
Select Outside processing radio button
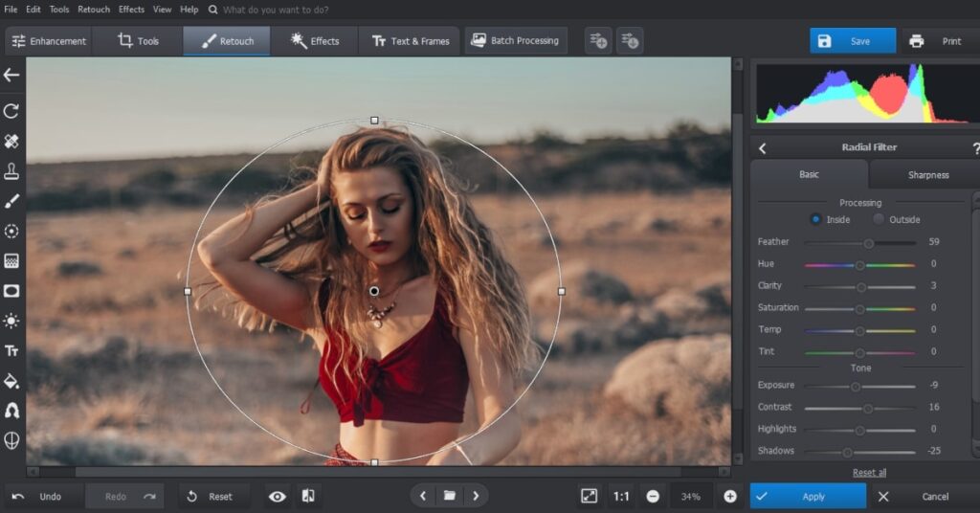point(879,219)
